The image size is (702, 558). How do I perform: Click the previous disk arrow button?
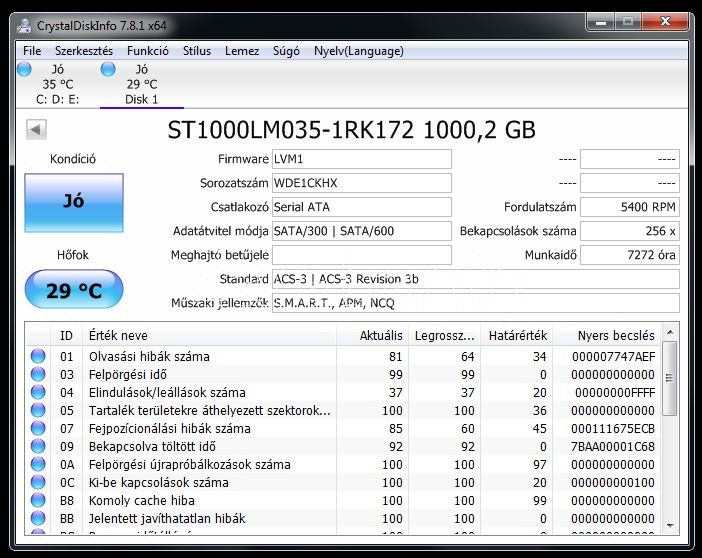36,129
